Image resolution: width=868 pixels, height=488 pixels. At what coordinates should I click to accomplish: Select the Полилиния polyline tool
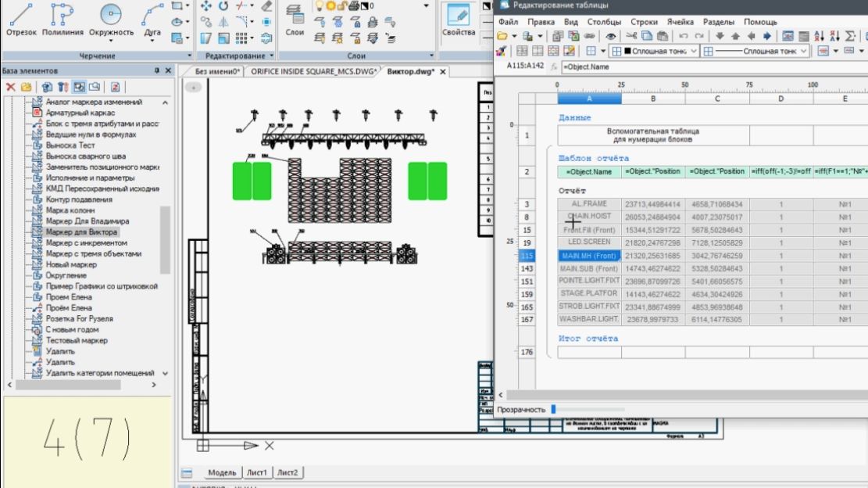coord(63,20)
